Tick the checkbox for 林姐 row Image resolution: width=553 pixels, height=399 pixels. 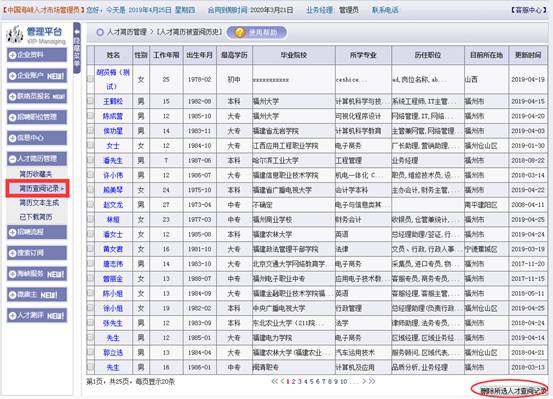pyautogui.click(x=91, y=219)
